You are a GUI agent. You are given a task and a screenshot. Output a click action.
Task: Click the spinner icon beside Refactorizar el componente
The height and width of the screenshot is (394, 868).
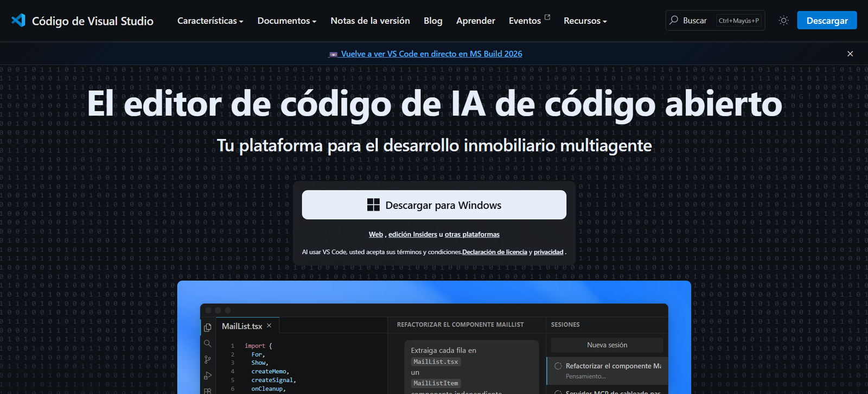tap(558, 366)
